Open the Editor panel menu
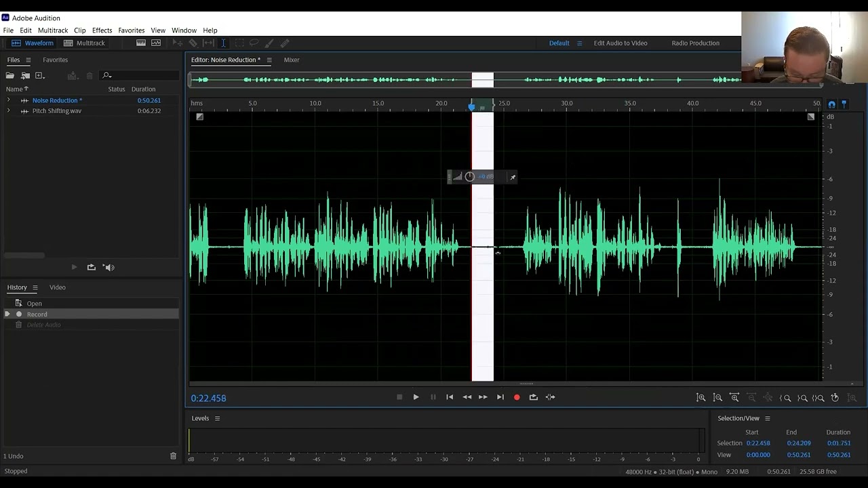Image resolution: width=868 pixels, height=488 pixels. (269, 60)
